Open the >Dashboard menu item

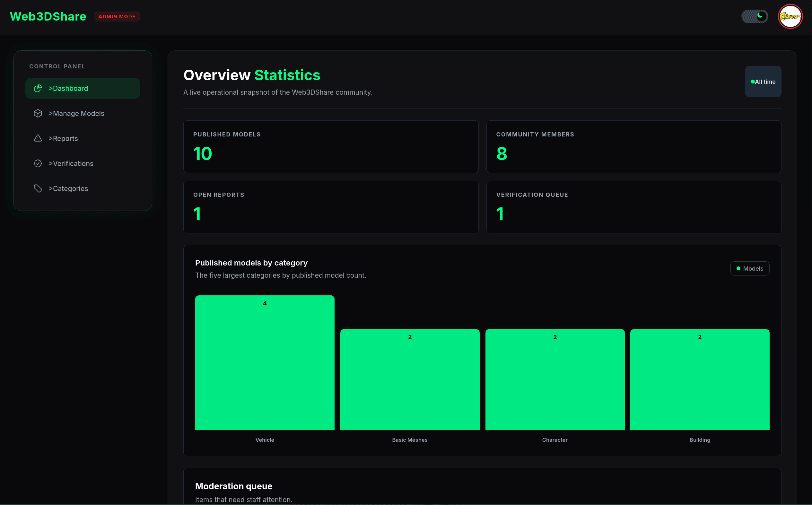(83, 88)
